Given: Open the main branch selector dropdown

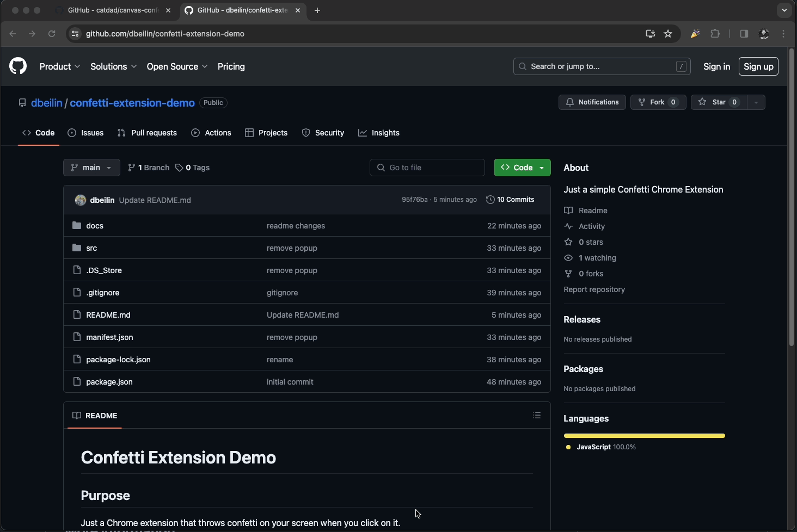Looking at the screenshot, I should point(91,168).
